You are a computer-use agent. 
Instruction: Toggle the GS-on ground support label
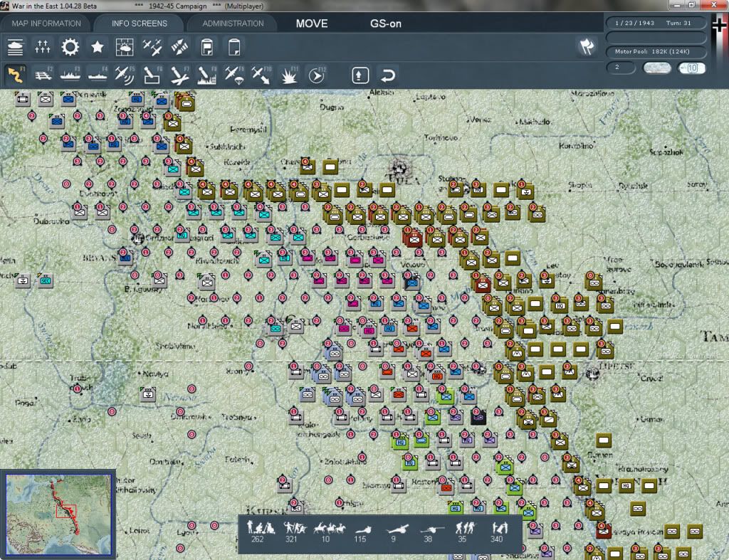(385, 23)
